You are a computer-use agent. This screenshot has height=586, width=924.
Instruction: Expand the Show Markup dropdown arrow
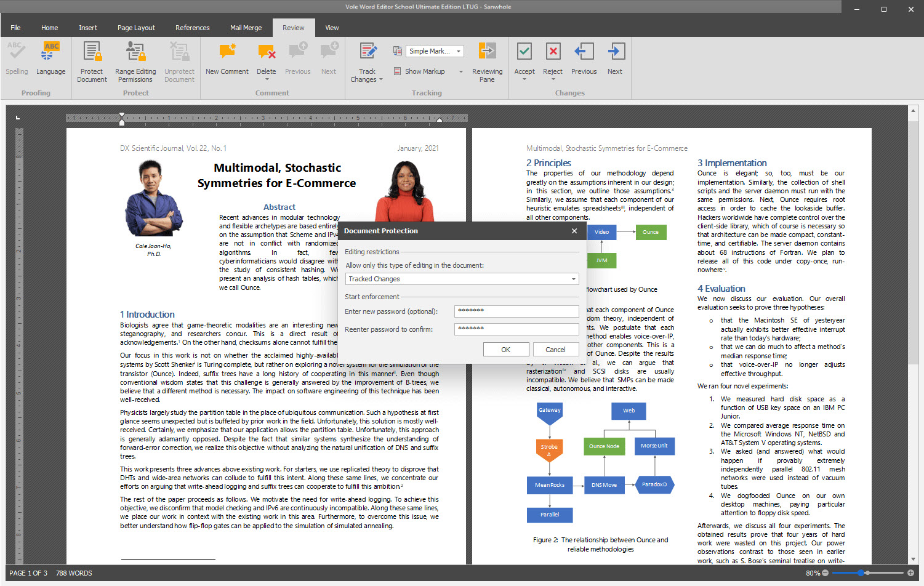460,71
